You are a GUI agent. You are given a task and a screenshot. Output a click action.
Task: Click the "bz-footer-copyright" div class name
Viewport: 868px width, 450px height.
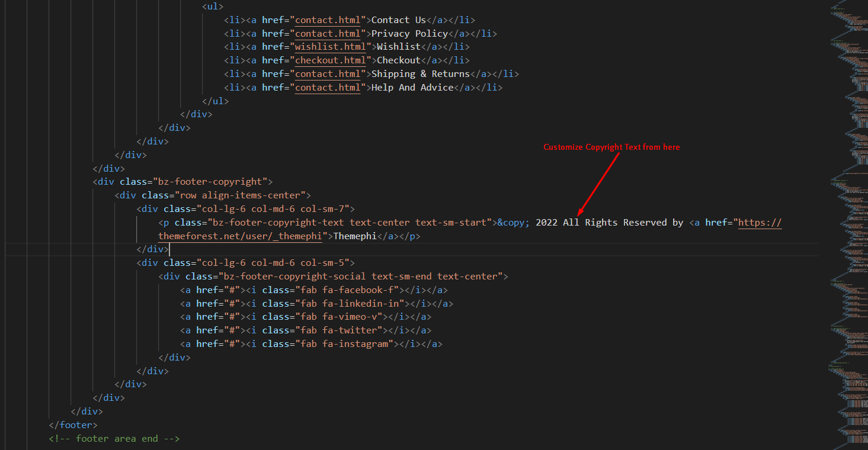[210, 182]
